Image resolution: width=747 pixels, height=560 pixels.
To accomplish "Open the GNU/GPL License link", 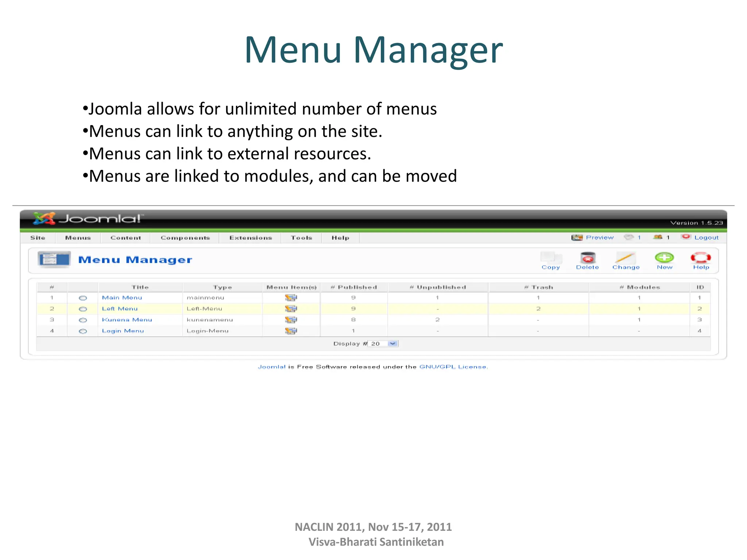I will tap(453, 367).
